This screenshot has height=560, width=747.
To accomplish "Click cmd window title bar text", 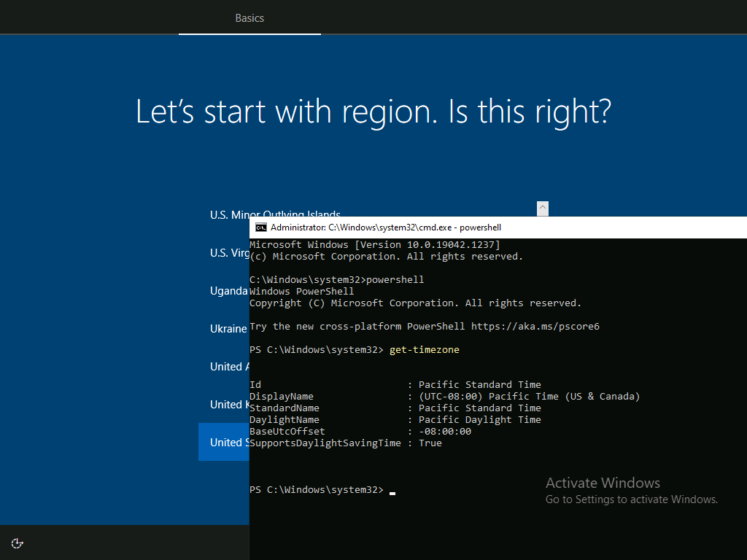I will point(386,227).
